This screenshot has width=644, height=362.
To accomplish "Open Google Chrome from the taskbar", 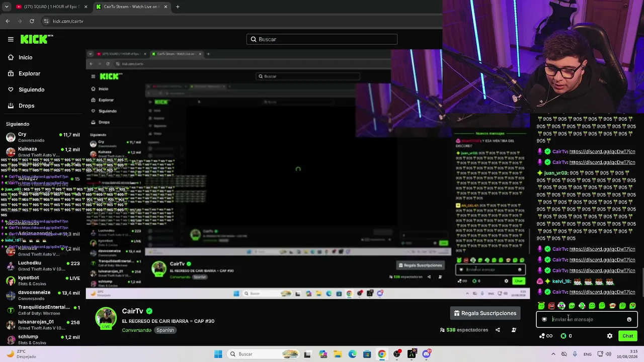I will click(382, 354).
